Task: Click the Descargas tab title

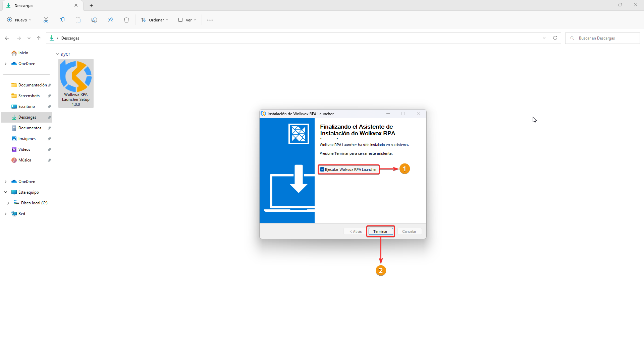Action: click(24, 6)
